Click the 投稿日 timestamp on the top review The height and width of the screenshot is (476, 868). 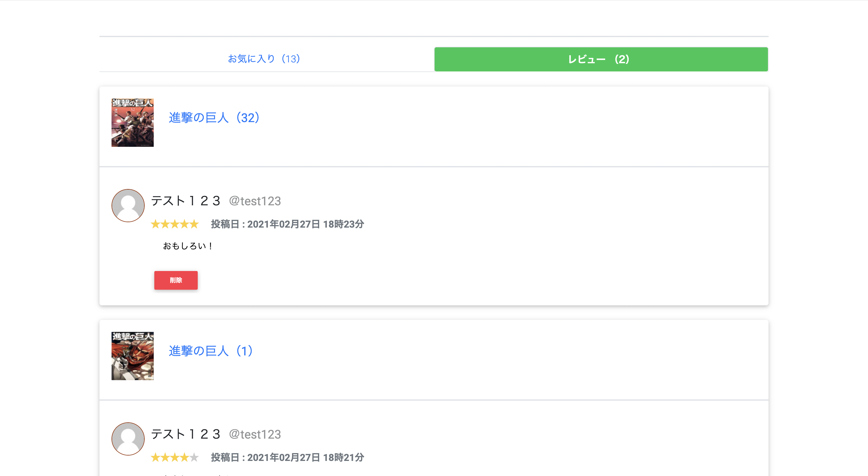(x=287, y=224)
